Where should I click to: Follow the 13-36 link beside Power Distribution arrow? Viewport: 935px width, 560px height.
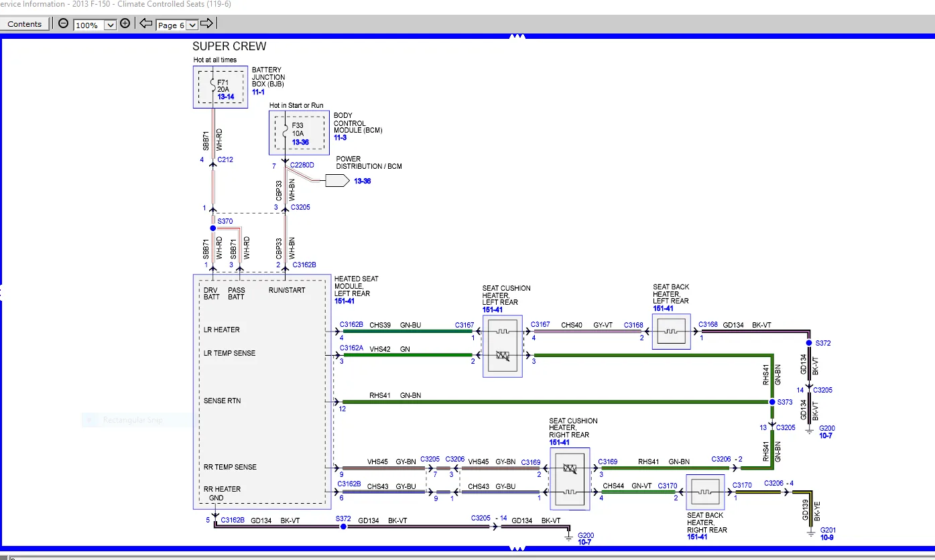click(x=363, y=182)
